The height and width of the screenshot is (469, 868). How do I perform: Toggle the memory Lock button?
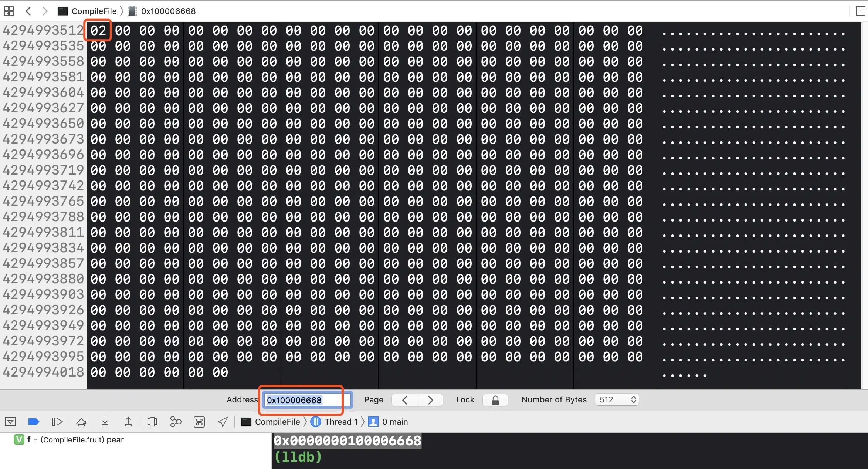(495, 400)
